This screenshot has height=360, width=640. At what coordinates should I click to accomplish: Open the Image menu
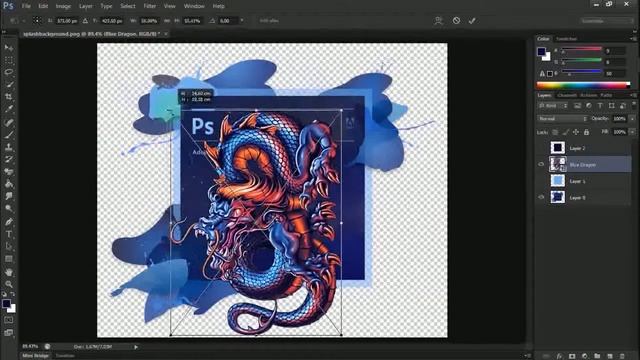63,6
